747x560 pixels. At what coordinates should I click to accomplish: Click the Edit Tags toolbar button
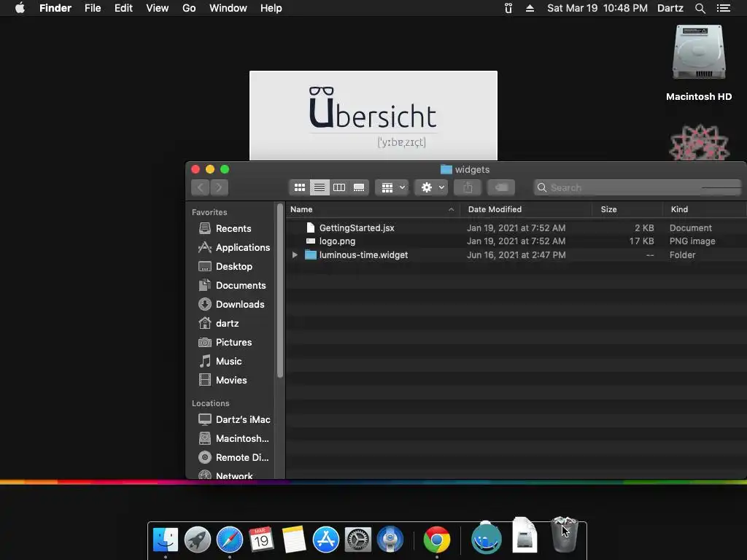pos(501,187)
